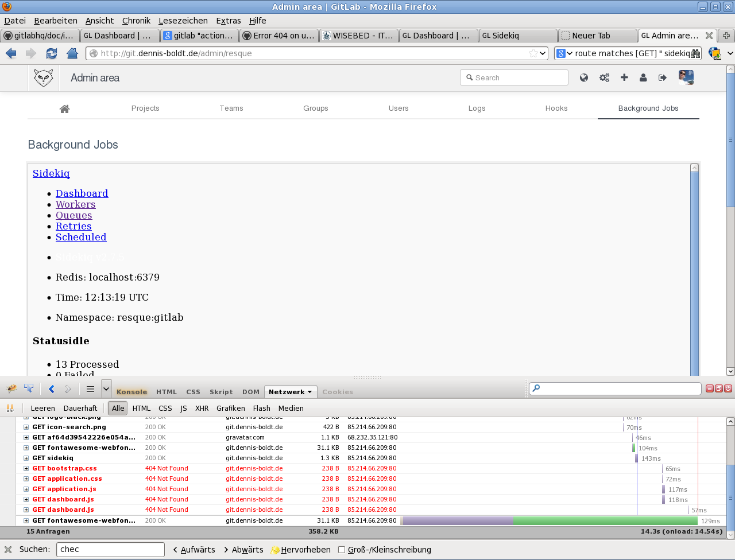Filter network requests by Flash

(x=262, y=409)
